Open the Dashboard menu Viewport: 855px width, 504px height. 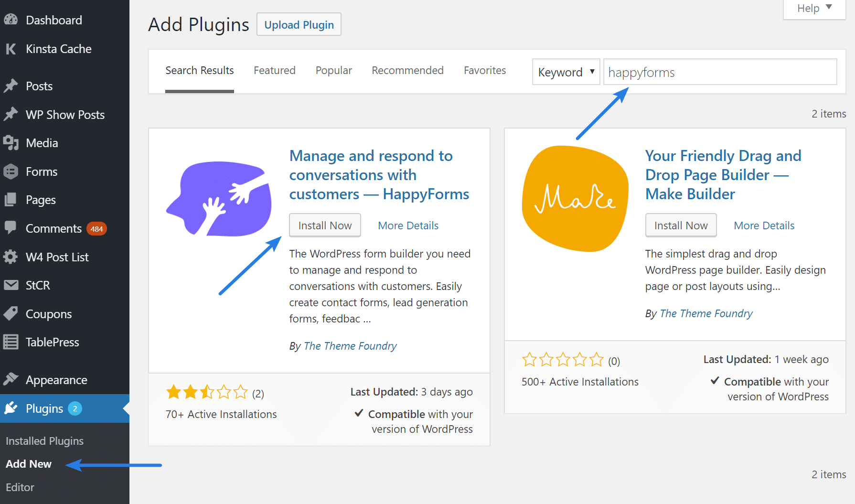pos(64,20)
